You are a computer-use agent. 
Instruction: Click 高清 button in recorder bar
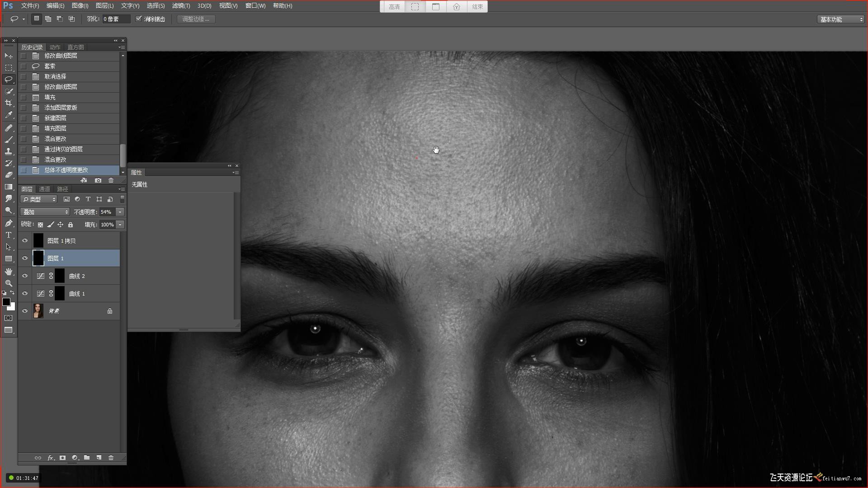[x=394, y=7]
